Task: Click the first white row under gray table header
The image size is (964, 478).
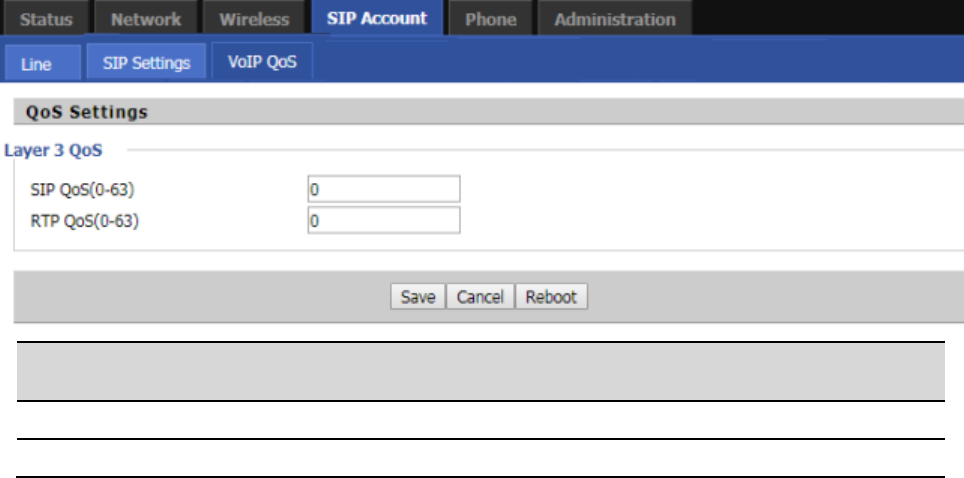Action: [478, 420]
